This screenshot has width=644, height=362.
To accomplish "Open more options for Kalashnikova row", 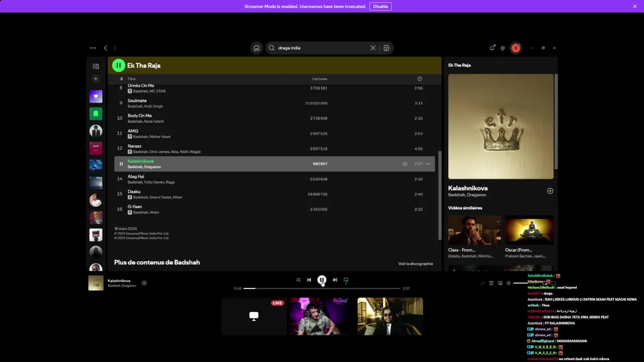I will point(428,164).
